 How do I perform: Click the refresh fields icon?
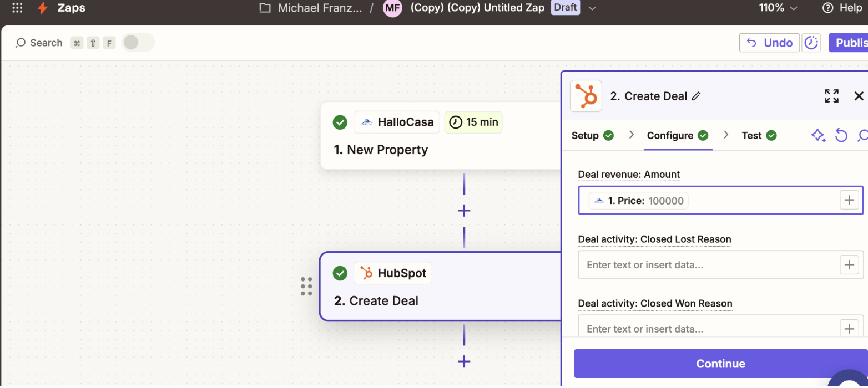pos(841,135)
